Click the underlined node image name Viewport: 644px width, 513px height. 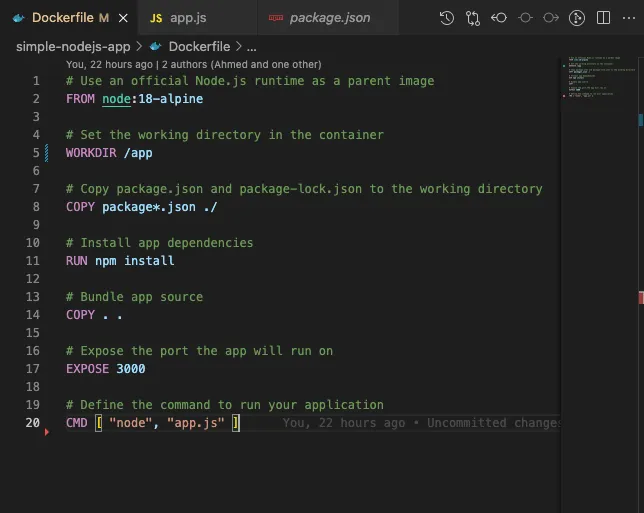(116, 99)
